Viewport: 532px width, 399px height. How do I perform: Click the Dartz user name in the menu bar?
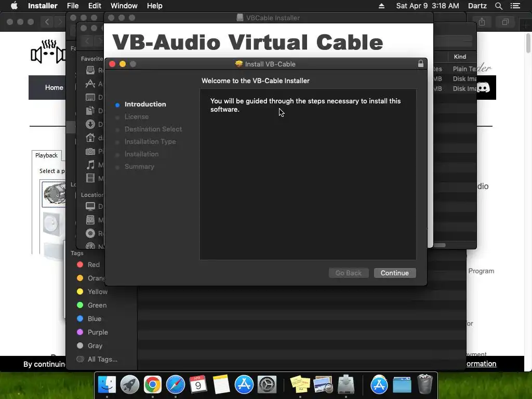point(477,6)
